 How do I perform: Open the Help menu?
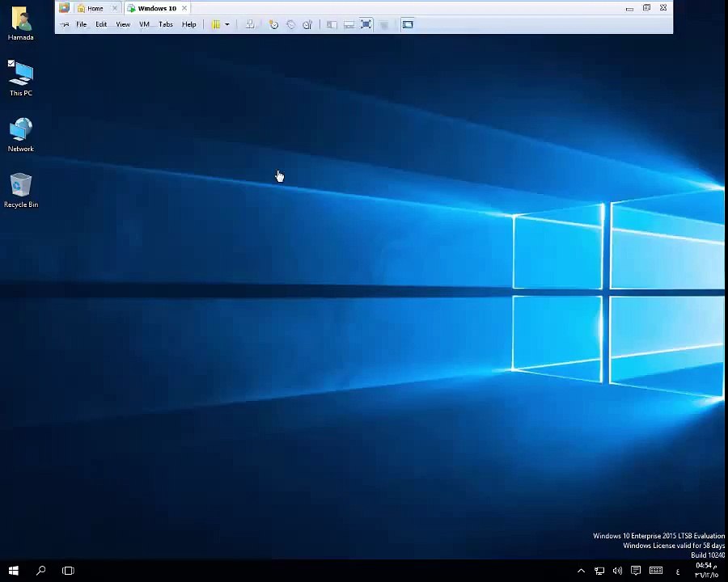(x=189, y=24)
